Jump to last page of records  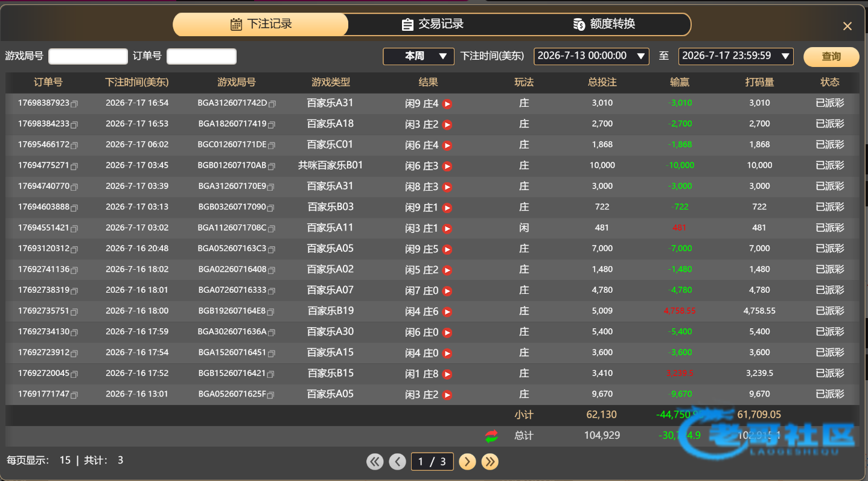pyautogui.click(x=490, y=462)
